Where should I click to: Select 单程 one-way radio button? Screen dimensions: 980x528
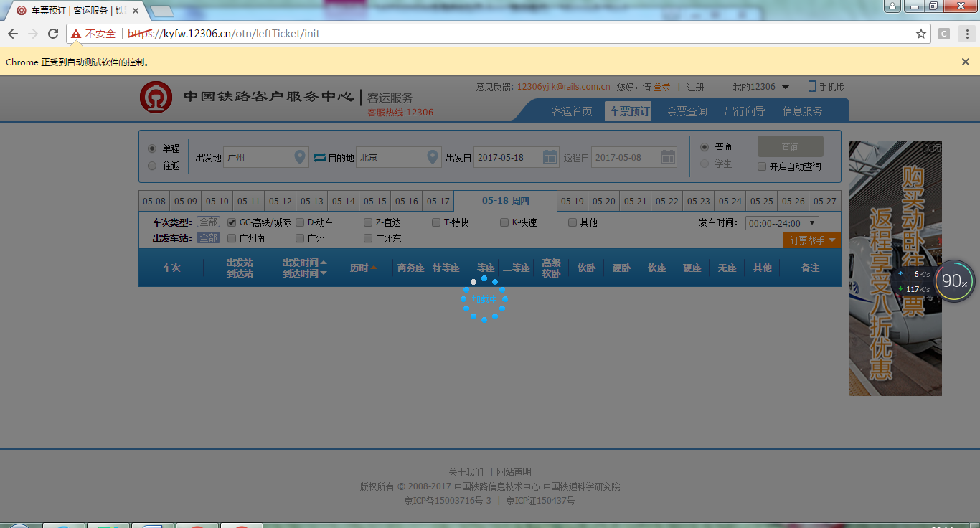(x=151, y=148)
